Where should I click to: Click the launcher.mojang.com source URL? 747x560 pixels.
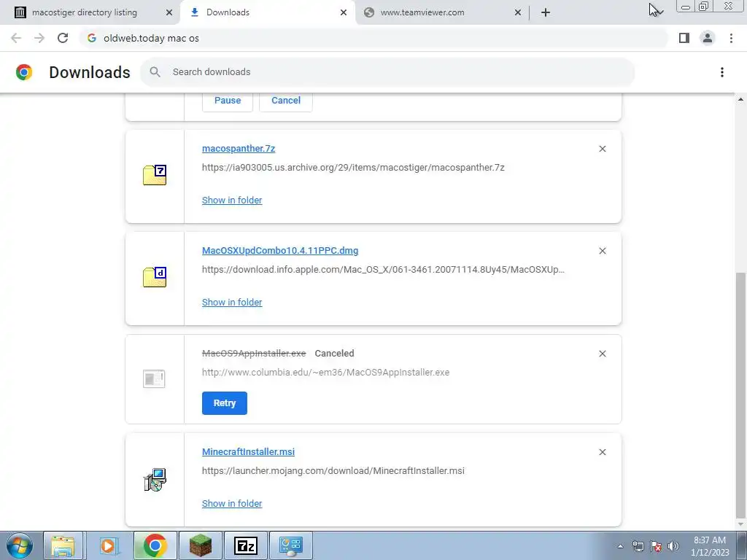pos(333,470)
